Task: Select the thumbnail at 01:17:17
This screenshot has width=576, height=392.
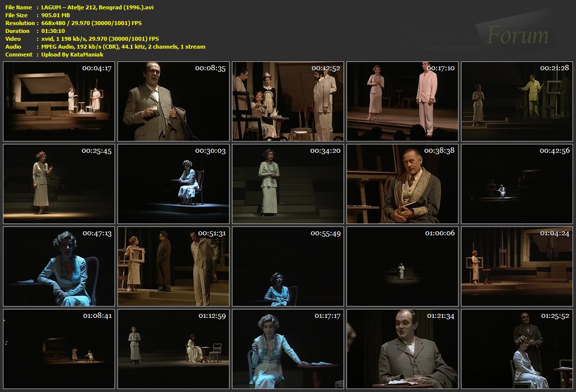Action: [x=288, y=349]
